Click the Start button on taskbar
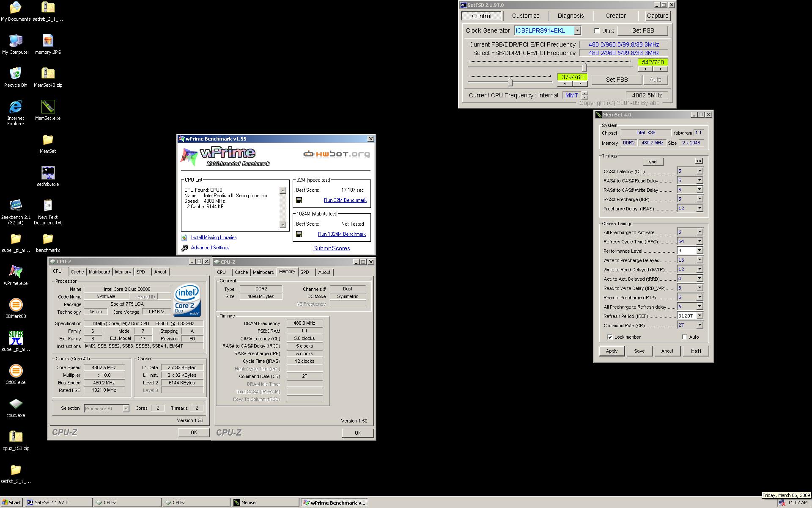Viewport: 812px width, 508px height. point(12,502)
